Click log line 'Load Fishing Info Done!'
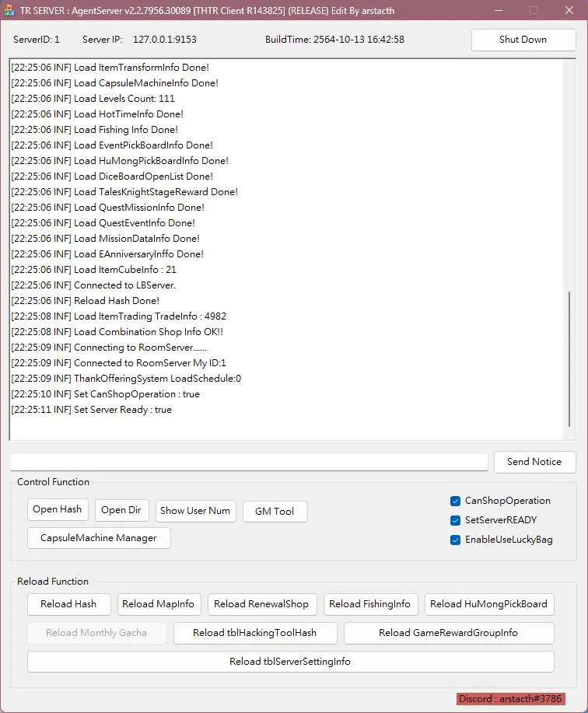 point(95,130)
